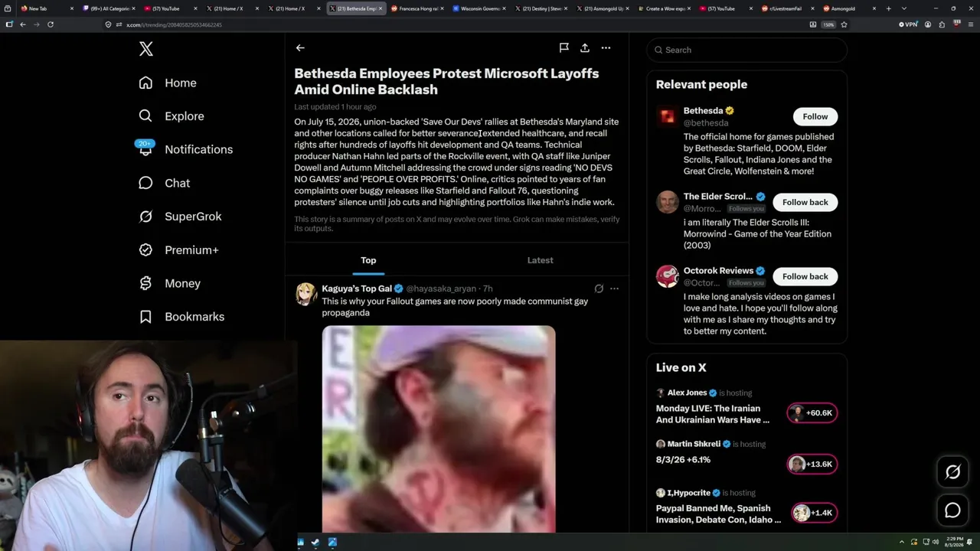
Task: Open the Bethesda profile in Relevant people
Action: (x=703, y=111)
